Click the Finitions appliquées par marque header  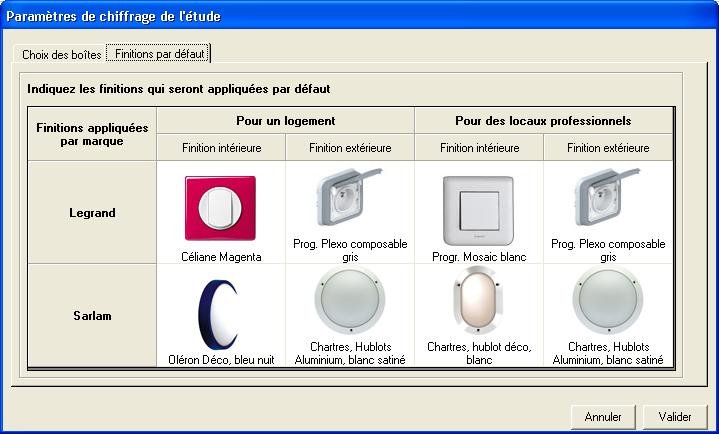coord(92,134)
